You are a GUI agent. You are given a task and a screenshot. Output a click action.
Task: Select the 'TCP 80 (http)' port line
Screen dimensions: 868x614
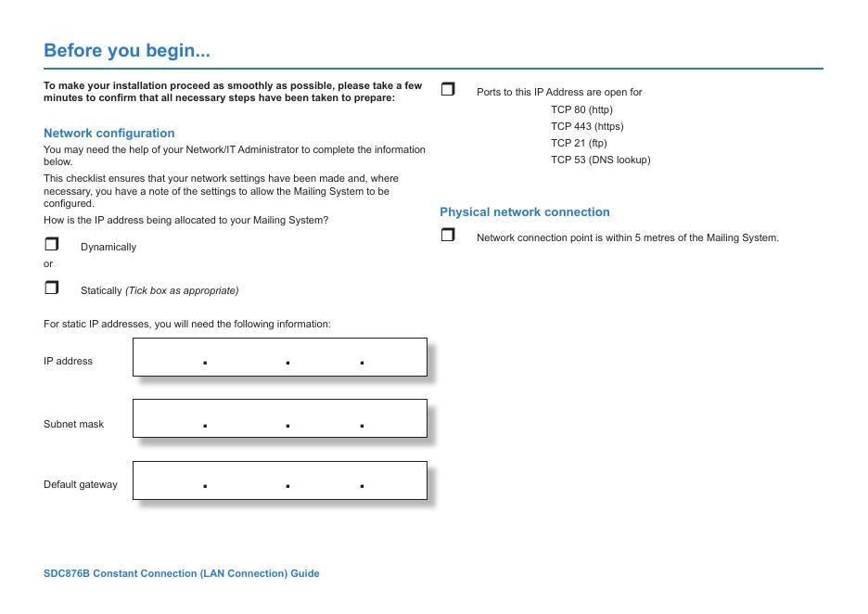pos(581,109)
